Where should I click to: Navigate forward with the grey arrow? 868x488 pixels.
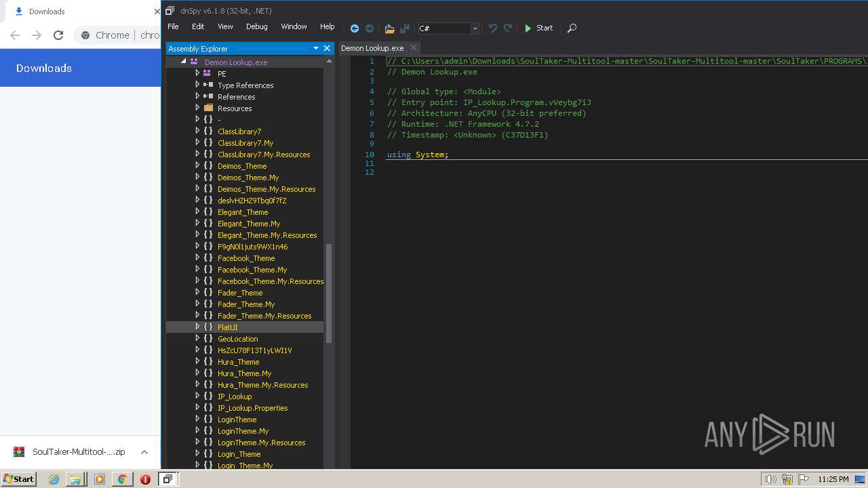pyautogui.click(x=370, y=28)
